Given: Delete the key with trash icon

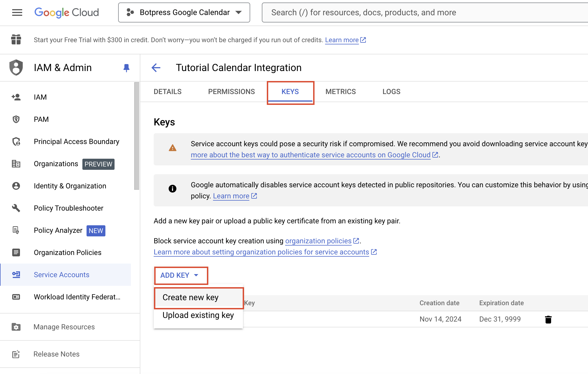Looking at the screenshot, I should (x=548, y=320).
